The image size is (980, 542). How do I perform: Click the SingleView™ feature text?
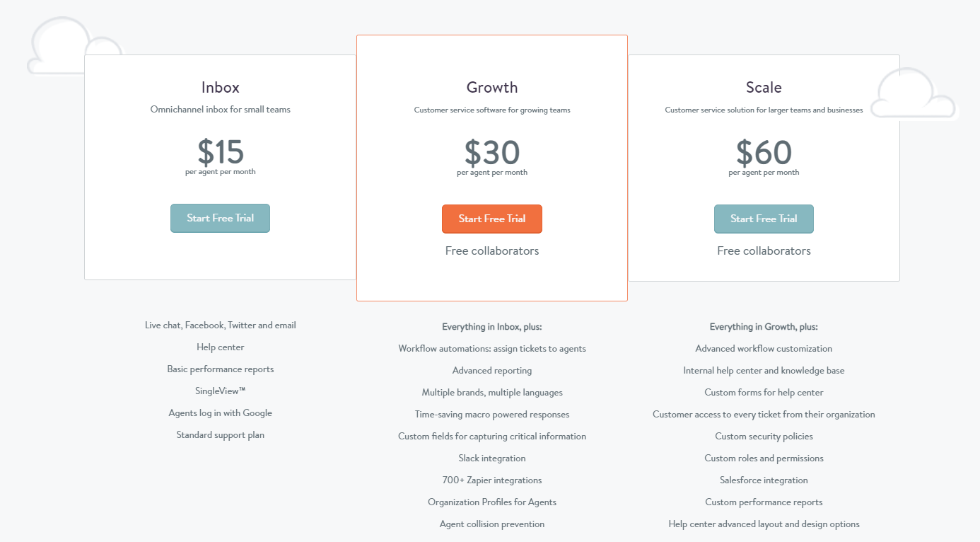click(221, 391)
